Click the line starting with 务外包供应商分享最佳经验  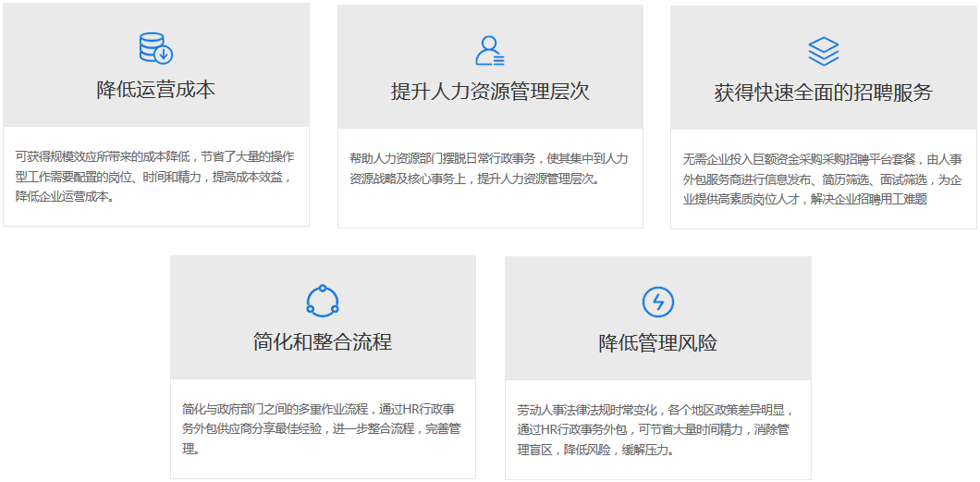pos(323,429)
